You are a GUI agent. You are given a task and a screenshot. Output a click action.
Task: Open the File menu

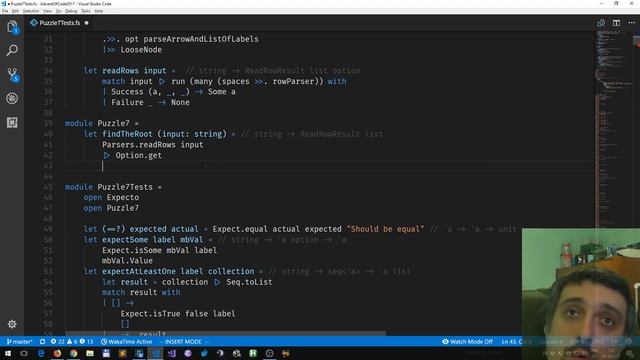tap(5, 11)
